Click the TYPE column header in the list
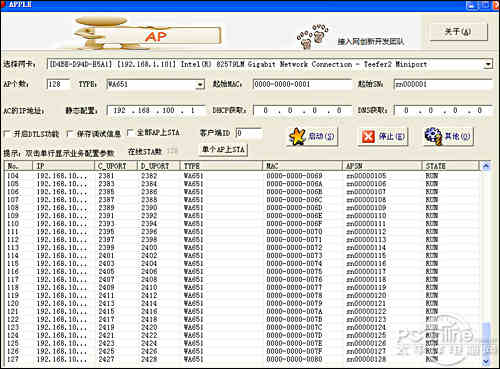This screenshot has width=500, height=369. [221, 166]
